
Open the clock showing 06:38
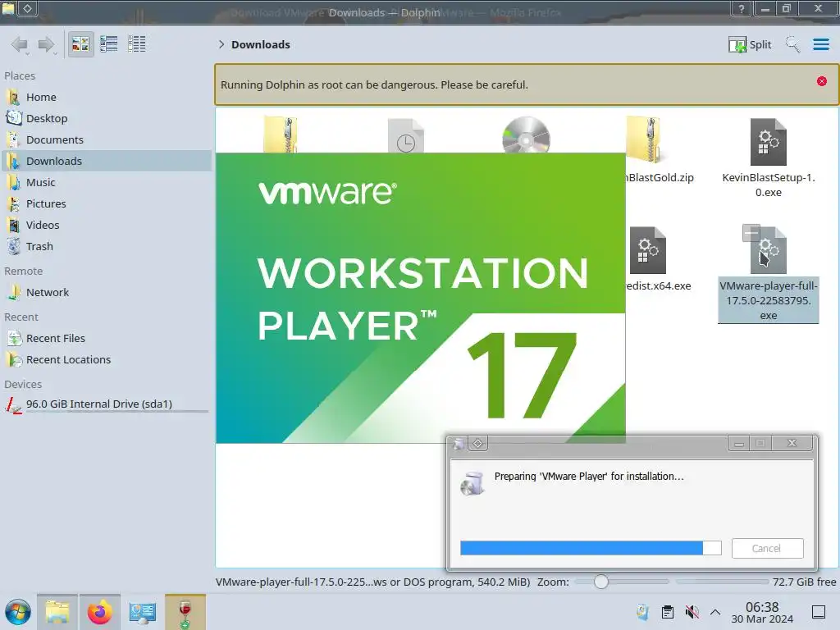point(762,612)
